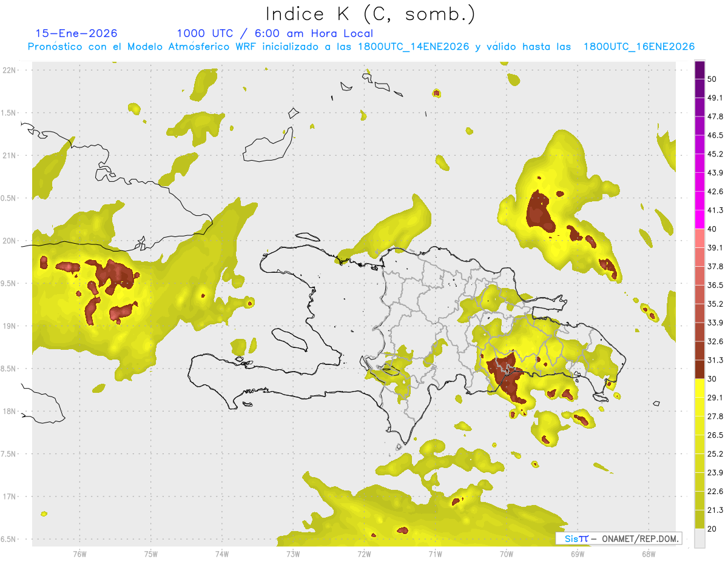The height and width of the screenshot is (562, 728).
Task: Click the '73W' longitude axis label
Action: click(x=293, y=554)
